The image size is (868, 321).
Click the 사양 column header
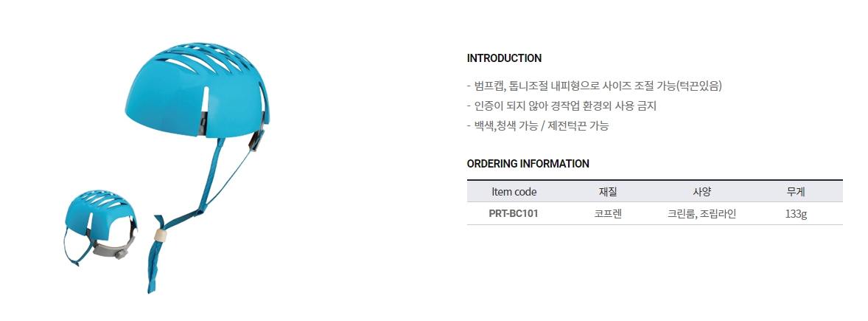pyautogui.click(x=701, y=192)
